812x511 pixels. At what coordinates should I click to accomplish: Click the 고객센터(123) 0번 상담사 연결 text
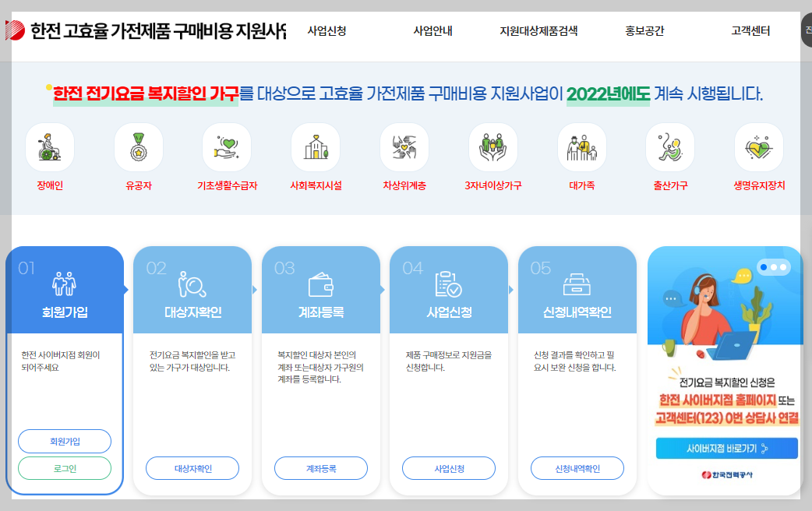coord(726,418)
